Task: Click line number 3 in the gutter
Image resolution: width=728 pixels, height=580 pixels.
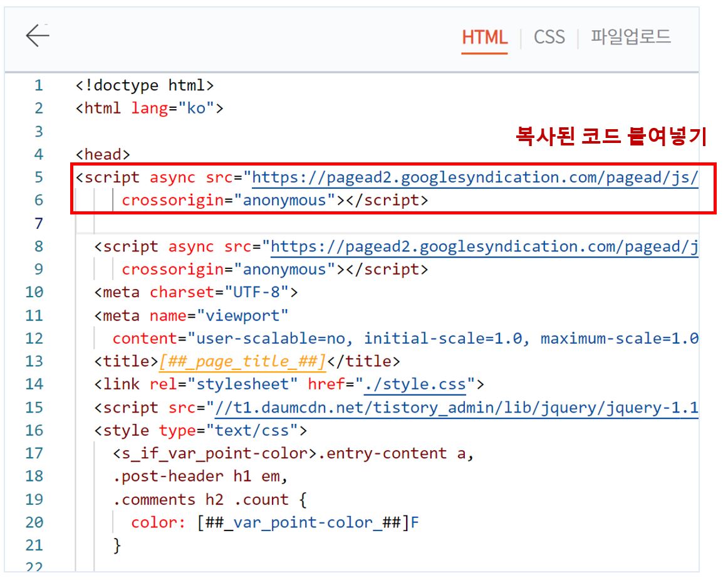Action: (39, 132)
